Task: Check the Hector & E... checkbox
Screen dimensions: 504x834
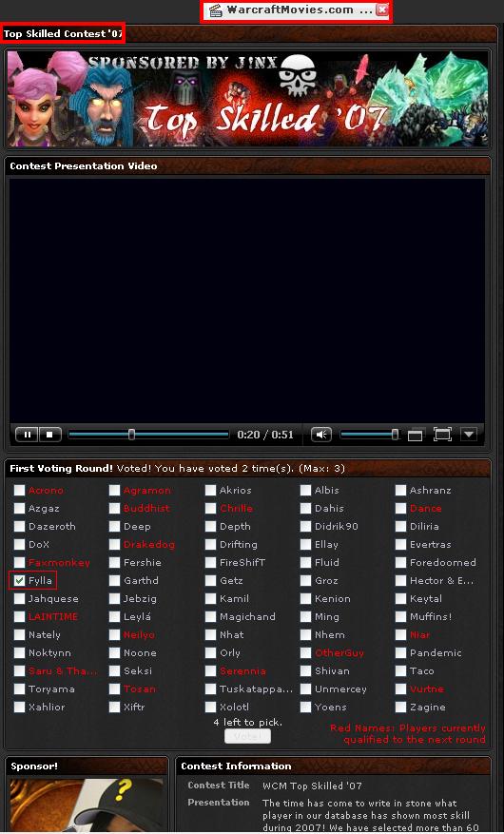Action: pyautogui.click(x=400, y=581)
